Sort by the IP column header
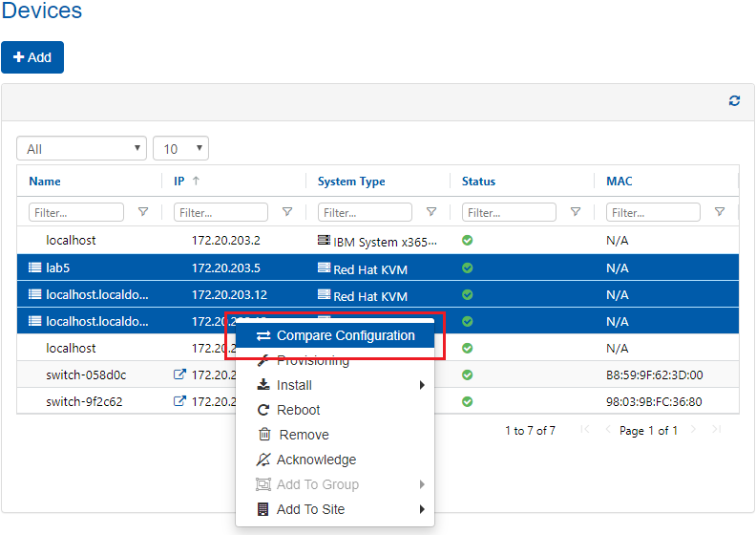This screenshot has height=535, width=756. click(179, 182)
